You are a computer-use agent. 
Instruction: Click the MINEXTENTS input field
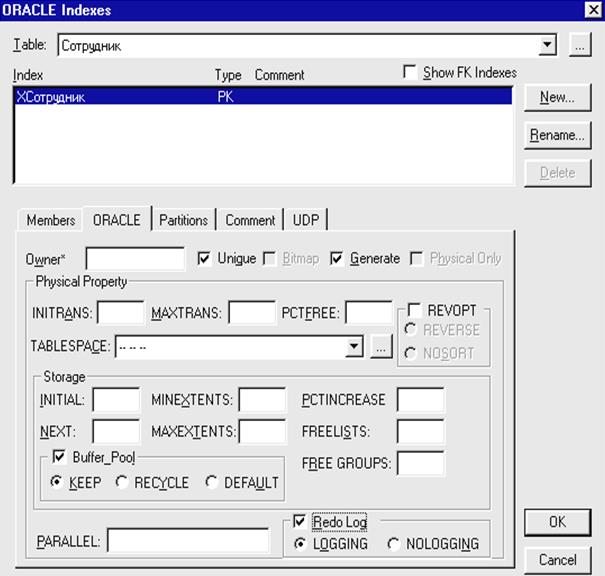pyautogui.click(x=262, y=400)
